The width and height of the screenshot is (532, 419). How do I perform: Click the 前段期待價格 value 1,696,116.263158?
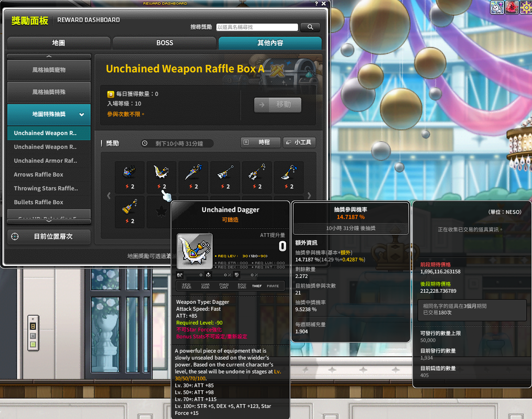pyautogui.click(x=440, y=271)
